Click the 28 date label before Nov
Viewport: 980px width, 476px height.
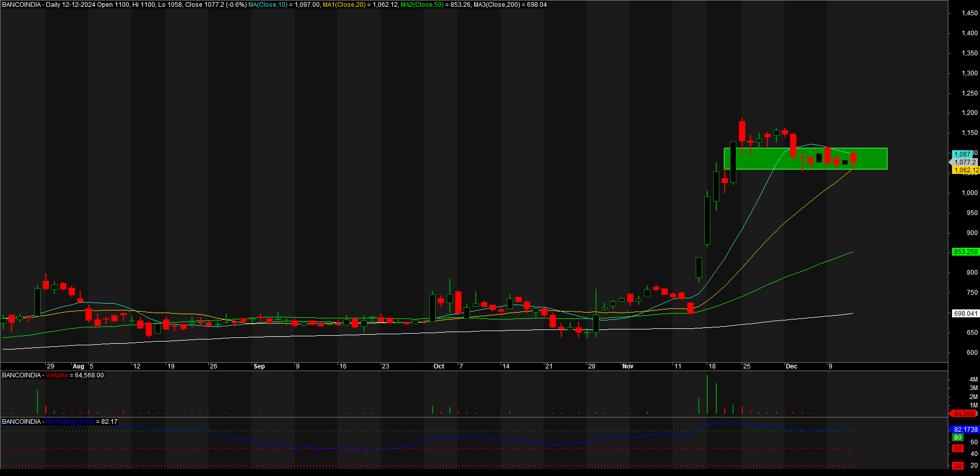[x=592, y=366]
